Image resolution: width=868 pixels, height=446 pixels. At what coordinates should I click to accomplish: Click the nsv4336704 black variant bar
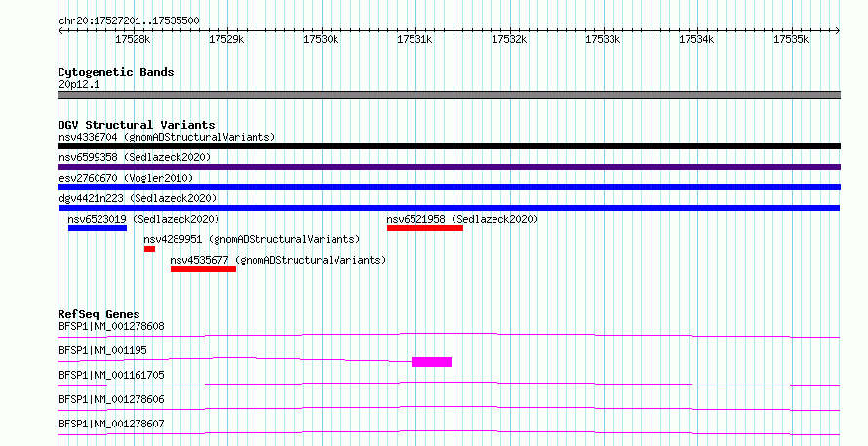pyautogui.click(x=449, y=146)
